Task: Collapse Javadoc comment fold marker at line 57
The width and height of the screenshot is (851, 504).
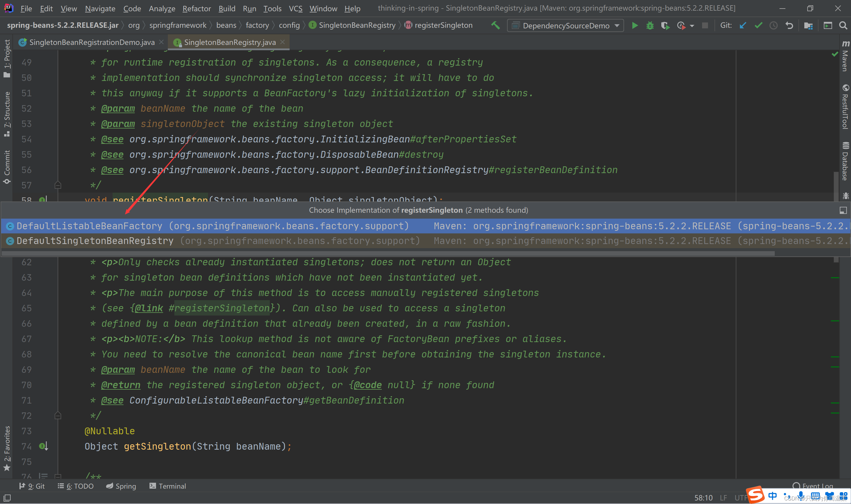Action: coord(58,185)
